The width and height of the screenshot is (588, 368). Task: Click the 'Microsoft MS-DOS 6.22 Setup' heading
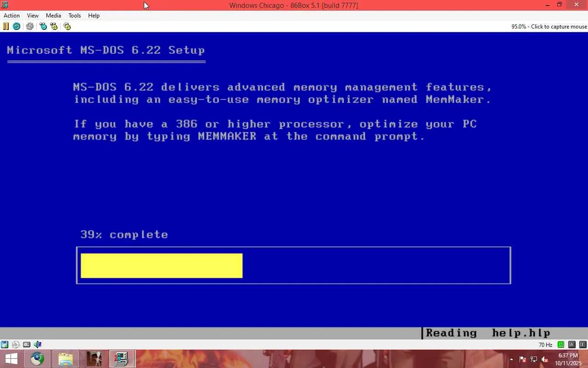pyautogui.click(x=106, y=50)
